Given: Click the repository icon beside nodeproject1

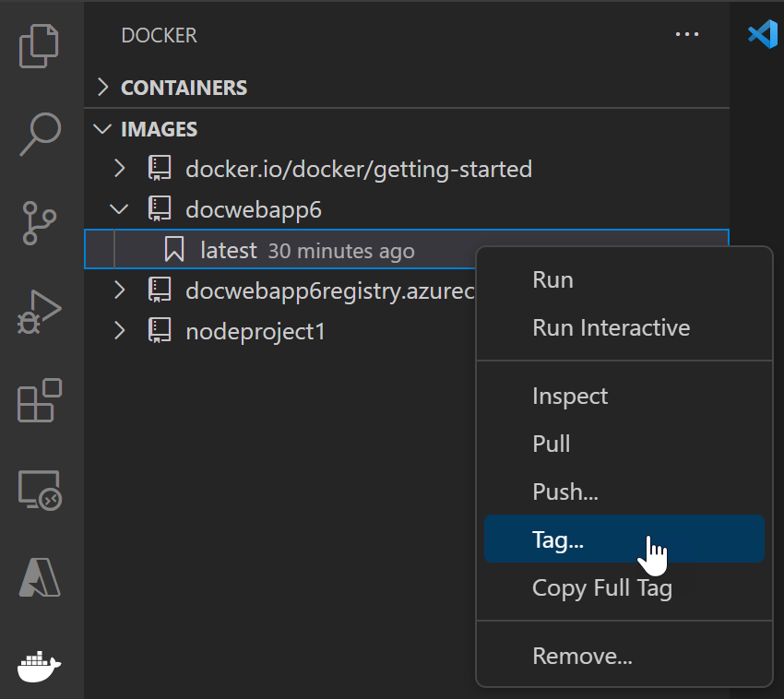Looking at the screenshot, I should [x=160, y=331].
